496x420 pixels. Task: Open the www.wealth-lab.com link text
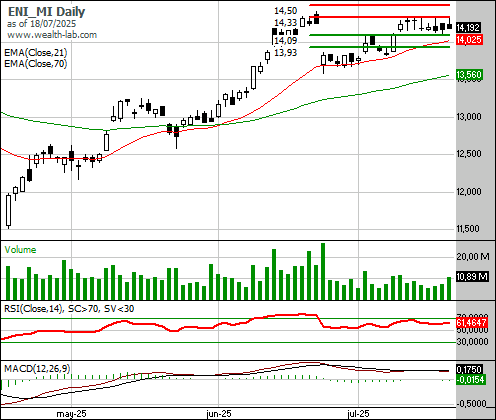point(52,35)
